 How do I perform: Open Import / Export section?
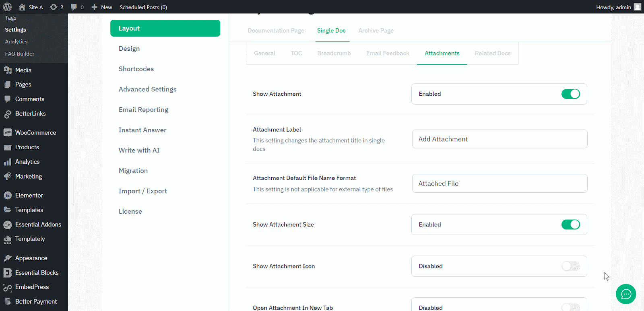pyautogui.click(x=142, y=191)
